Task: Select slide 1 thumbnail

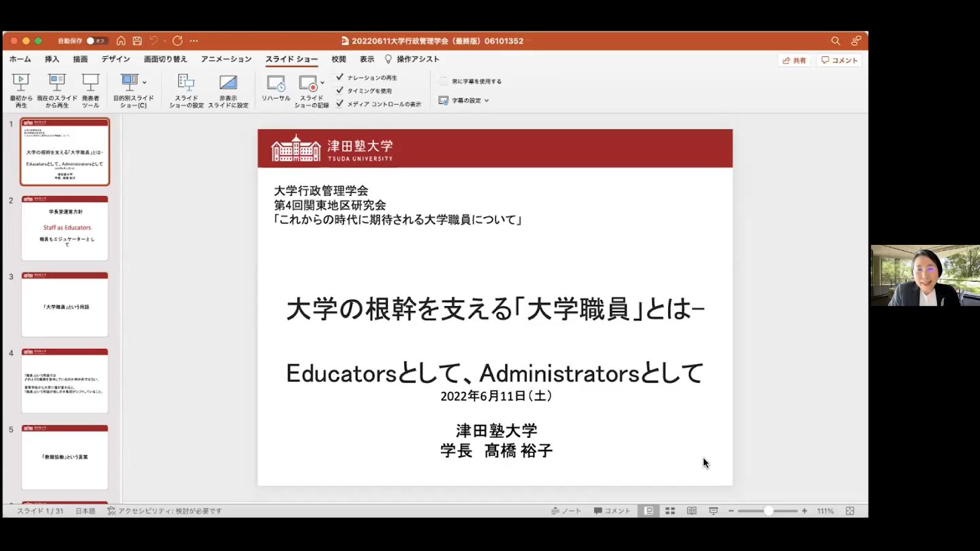Action: [65, 152]
